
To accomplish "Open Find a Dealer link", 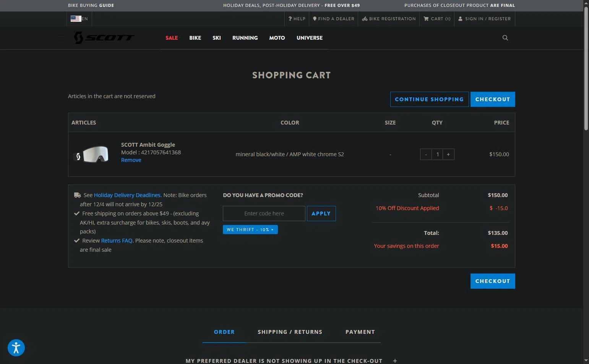I will click(x=333, y=19).
